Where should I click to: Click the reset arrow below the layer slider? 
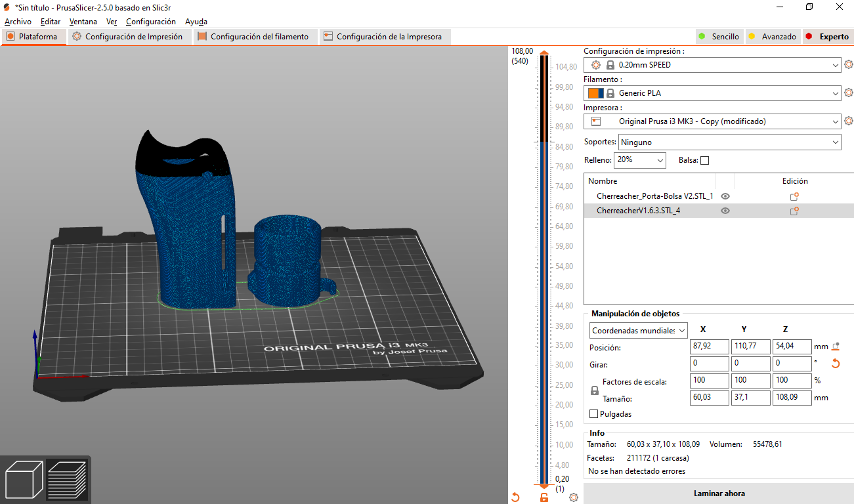515,497
